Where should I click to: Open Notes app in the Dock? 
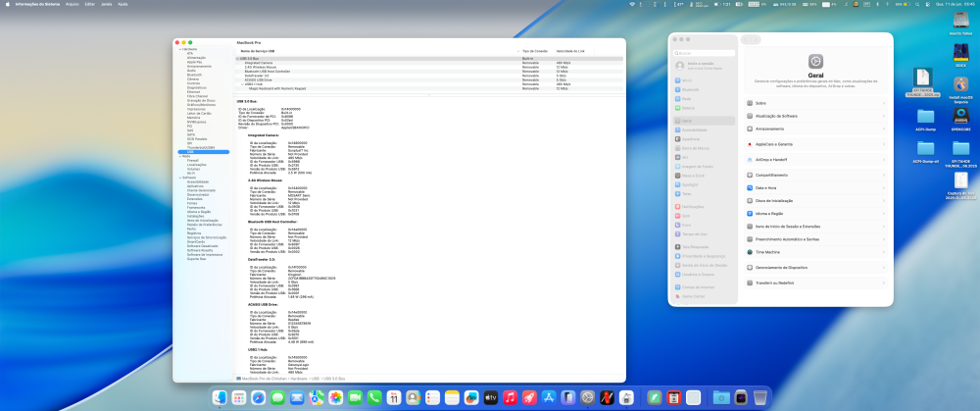[x=452, y=397]
